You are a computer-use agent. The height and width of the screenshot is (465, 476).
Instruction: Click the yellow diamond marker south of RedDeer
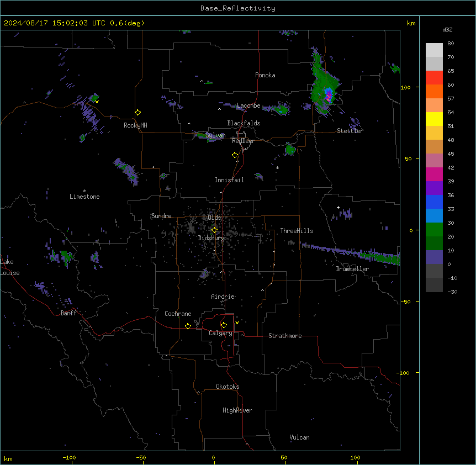point(235,155)
